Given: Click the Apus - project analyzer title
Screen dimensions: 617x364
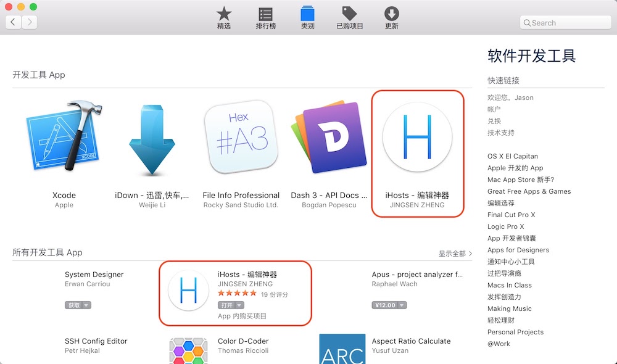Looking at the screenshot, I should pos(417,275).
